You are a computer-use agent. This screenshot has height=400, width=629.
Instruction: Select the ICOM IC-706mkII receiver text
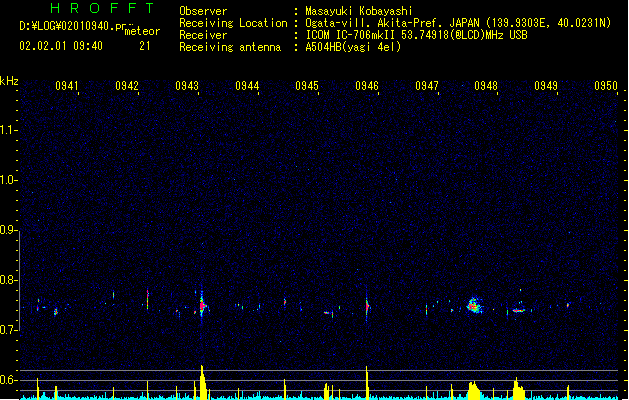[416, 35]
